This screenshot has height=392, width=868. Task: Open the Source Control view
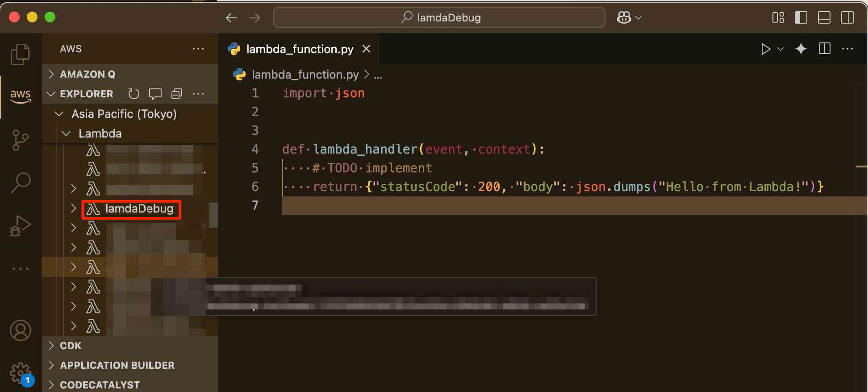click(20, 140)
